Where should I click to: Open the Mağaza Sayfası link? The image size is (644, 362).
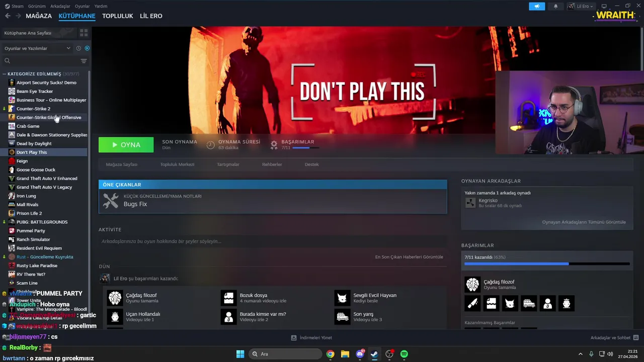[121, 164]
